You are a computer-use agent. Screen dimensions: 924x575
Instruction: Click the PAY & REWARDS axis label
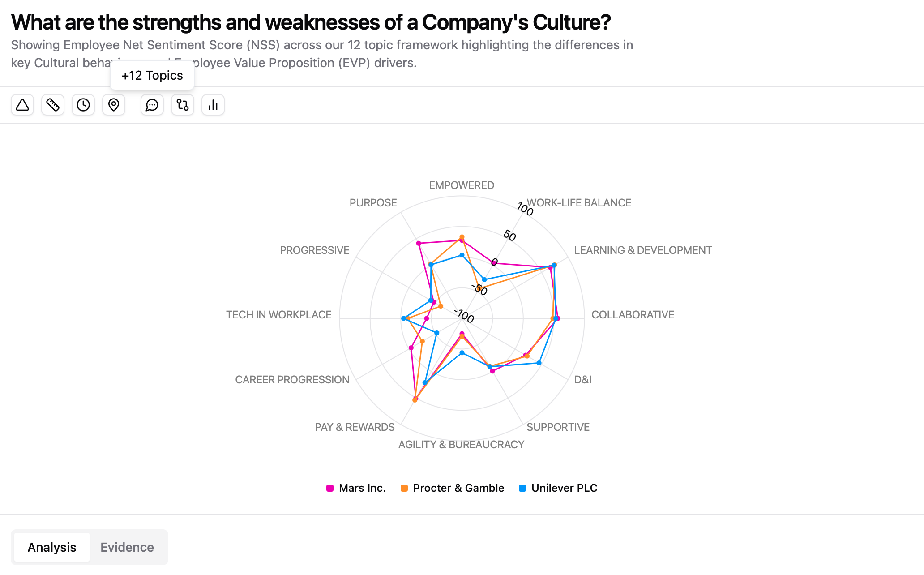355,427
